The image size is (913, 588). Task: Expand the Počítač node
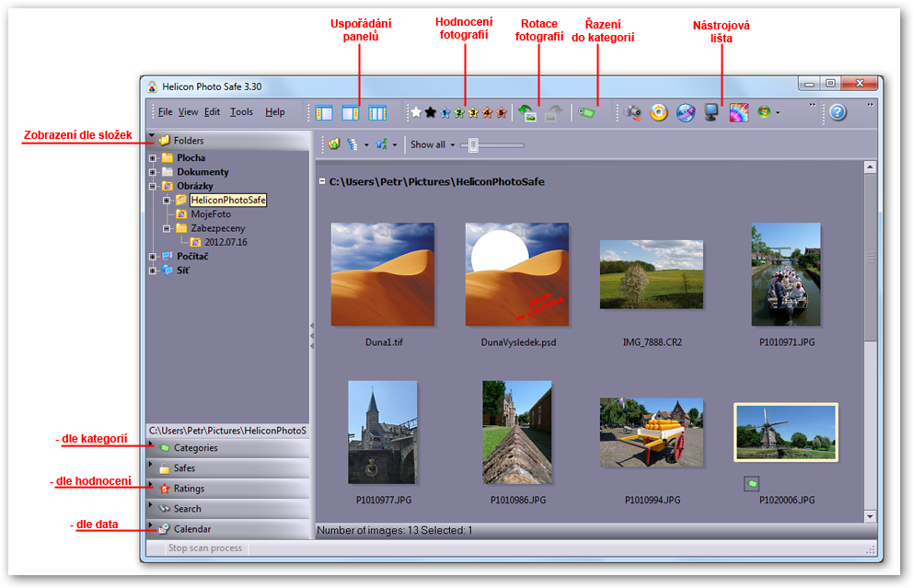(153, 257)
